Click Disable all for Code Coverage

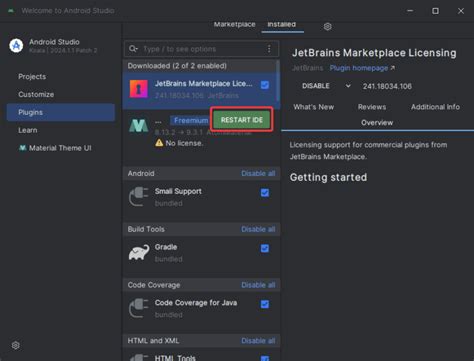point(258,285)
